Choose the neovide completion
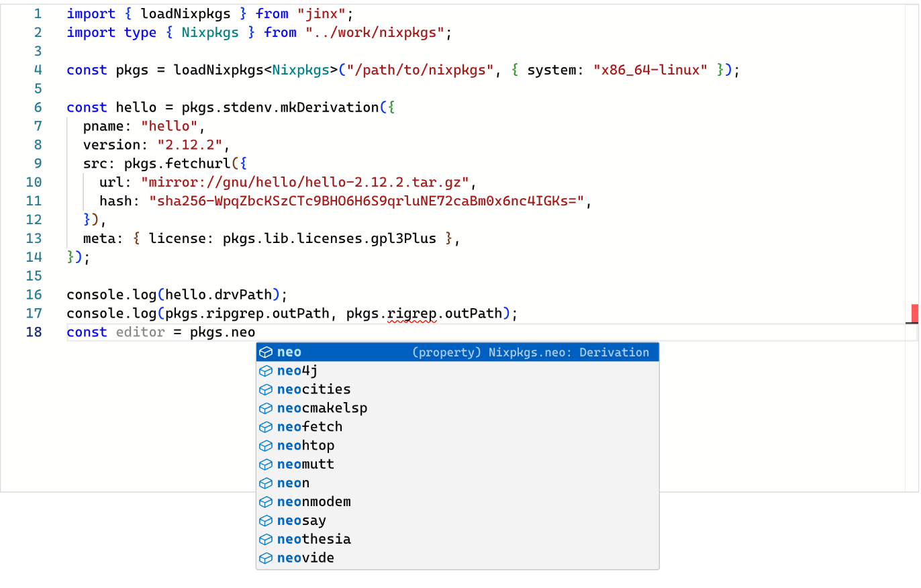The image size is (921, 588). pos(458,559)
